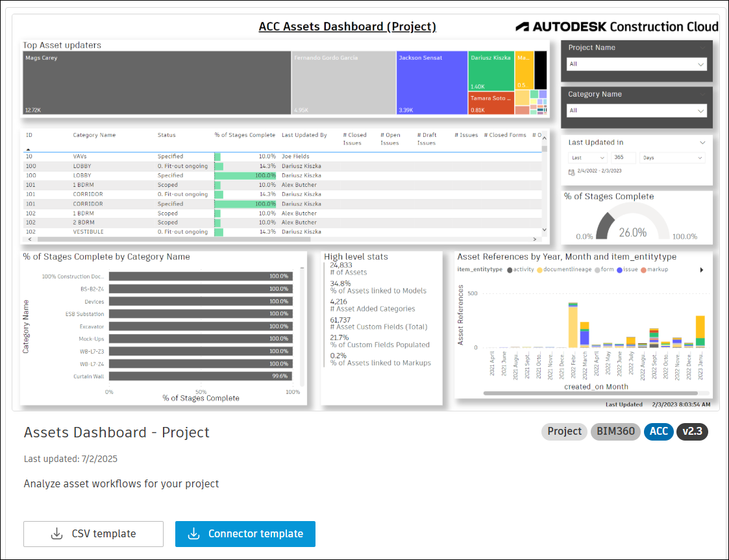Click table vertical scroll up arrow
The height and width of the screenshot is (560, 729).
(x=545, y=138)
